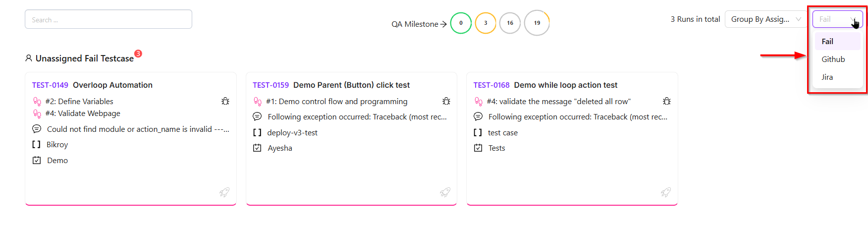This screenshot has height=231, width=868.
Task: Click the yellow milestone circle showing 3
Action: tap(486, 23)
